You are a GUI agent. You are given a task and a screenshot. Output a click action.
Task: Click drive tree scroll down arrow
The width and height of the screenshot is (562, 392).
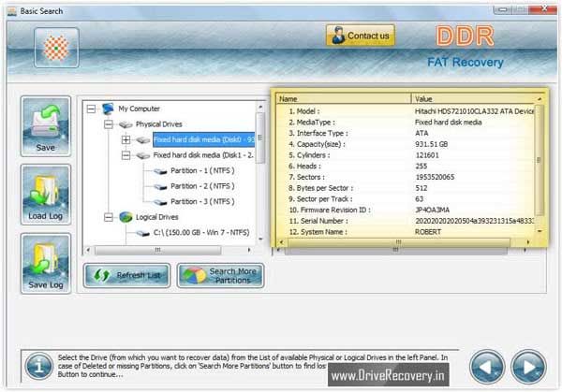click(260, 239)
